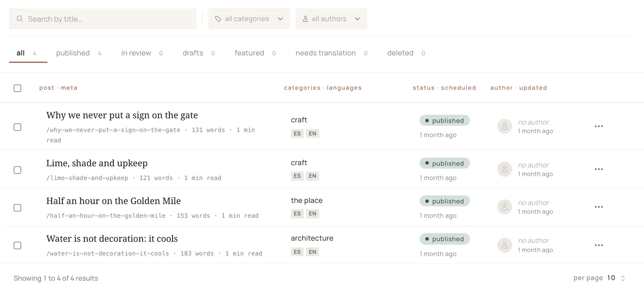This screenshot has height=292, width=644.
Task: Check the Water is not decoration post
Action: click(17, 245)
